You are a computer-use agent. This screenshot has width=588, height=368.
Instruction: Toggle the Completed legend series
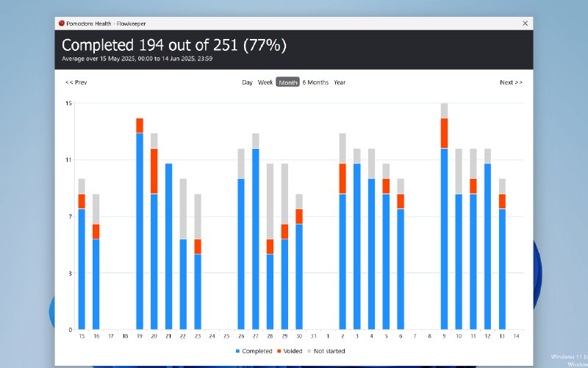click(254, 351)
